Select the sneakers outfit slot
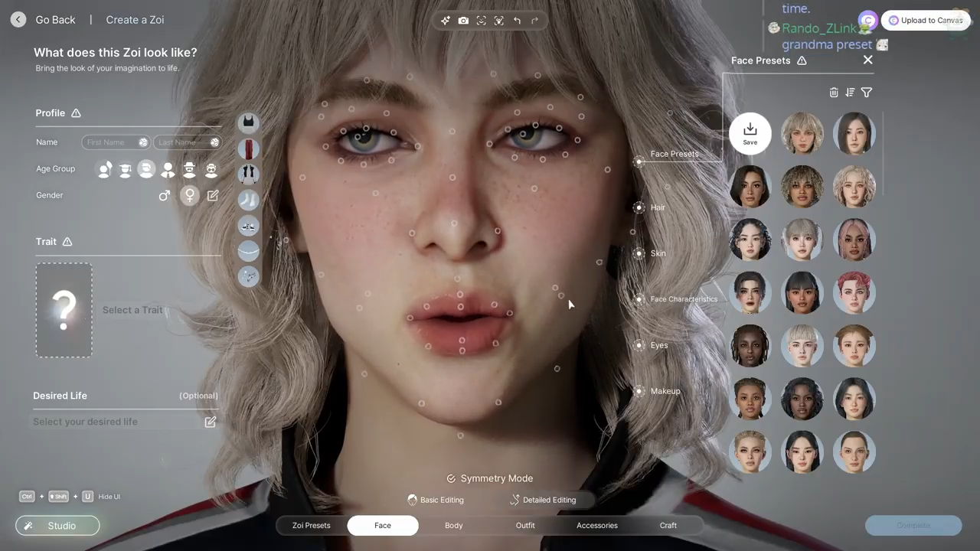Screen dimensions: 980x551 tap(248, 226)
